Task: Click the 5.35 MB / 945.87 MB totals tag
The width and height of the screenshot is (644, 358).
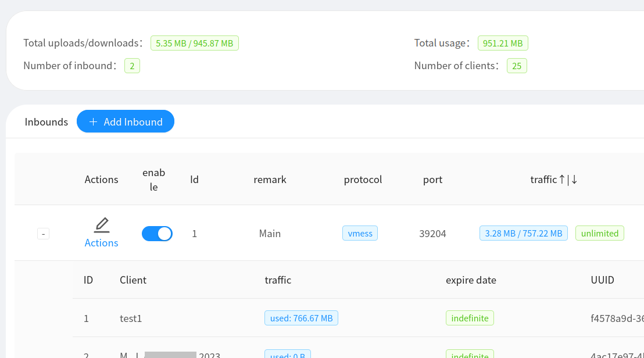Action: coord(194,43)
